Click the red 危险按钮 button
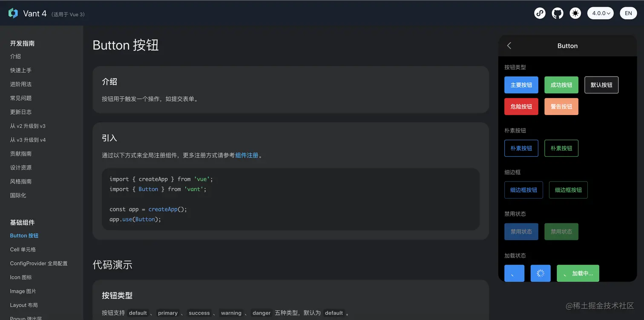 (521, 107)
